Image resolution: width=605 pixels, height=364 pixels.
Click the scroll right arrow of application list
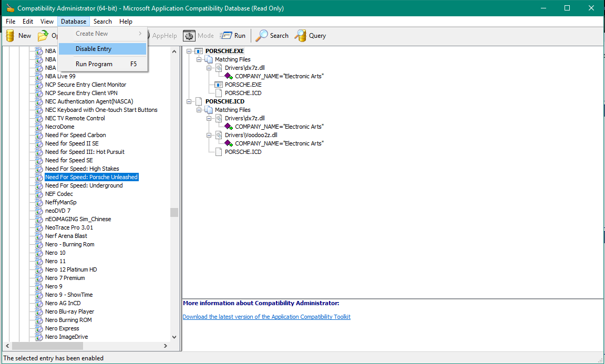(166, 346)
